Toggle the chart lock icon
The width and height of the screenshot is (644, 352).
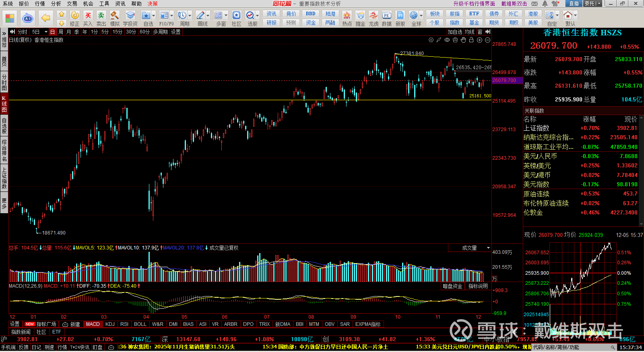[471, 40]
